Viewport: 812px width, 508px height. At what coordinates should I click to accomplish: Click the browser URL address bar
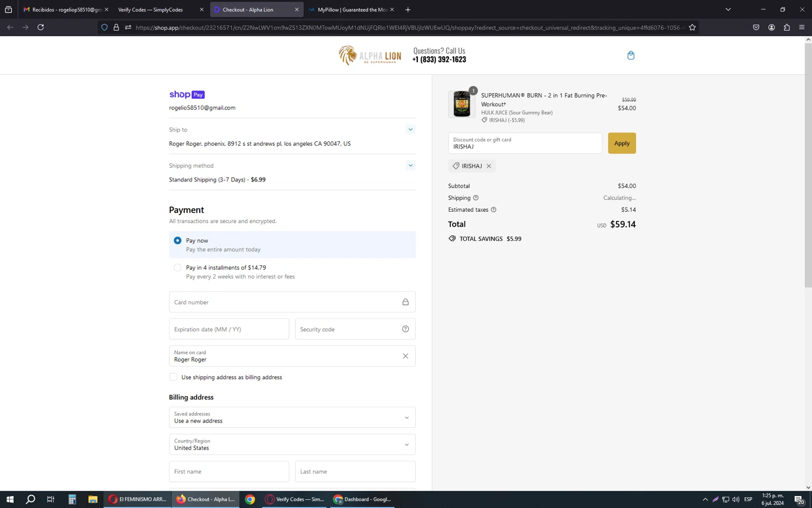tap(409, 28)
